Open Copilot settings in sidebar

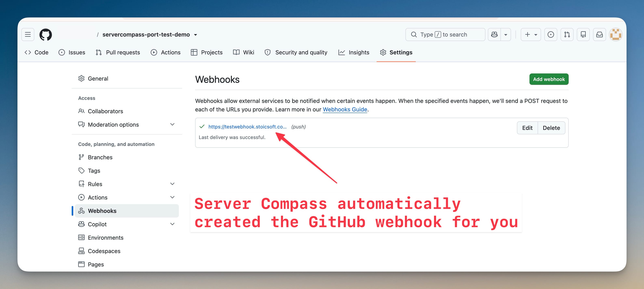(127, 224)
